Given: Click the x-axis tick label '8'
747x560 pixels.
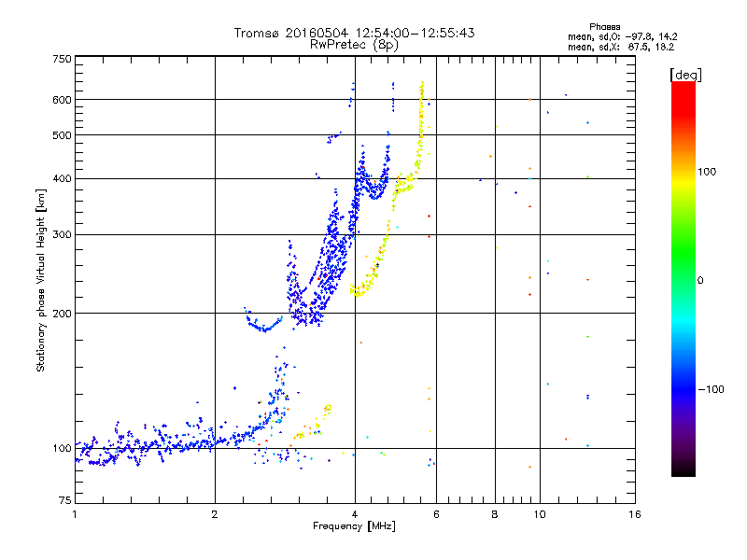Looking at the screenshot, I should tap(495, 514).
